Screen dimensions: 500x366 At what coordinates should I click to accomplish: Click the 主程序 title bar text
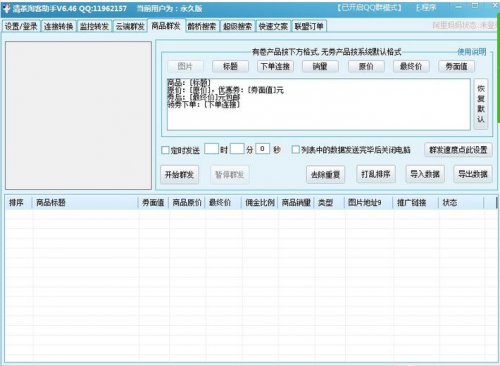pyautogui.click(x=426, y=8)
